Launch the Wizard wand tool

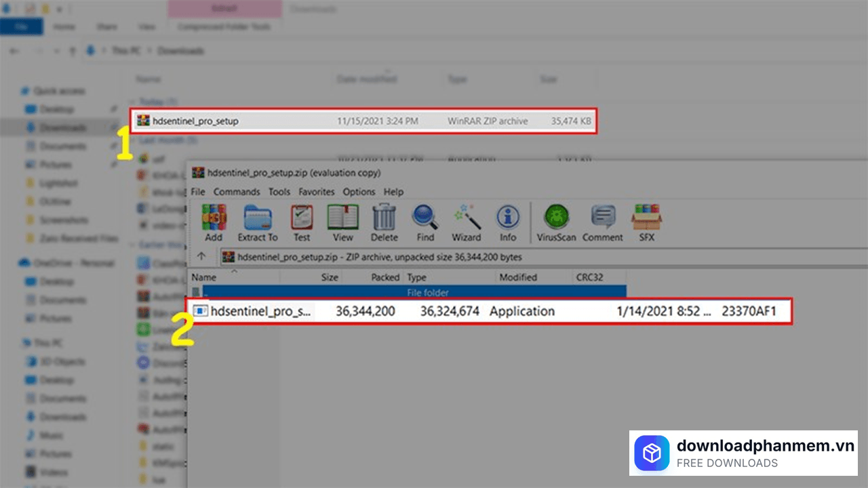[467, 218]
